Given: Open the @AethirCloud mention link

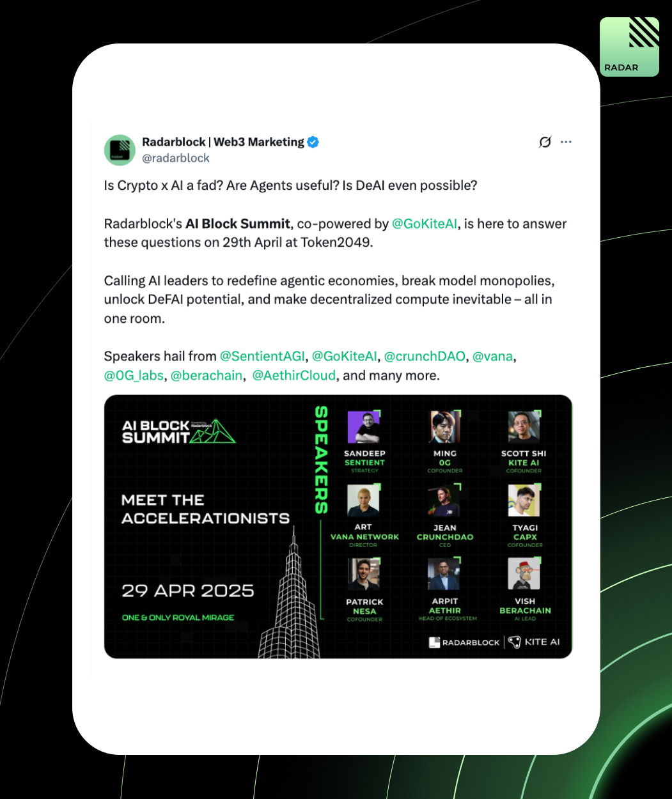Looking at the screenshot, I should pyautogui.click(x=294, y=375).
